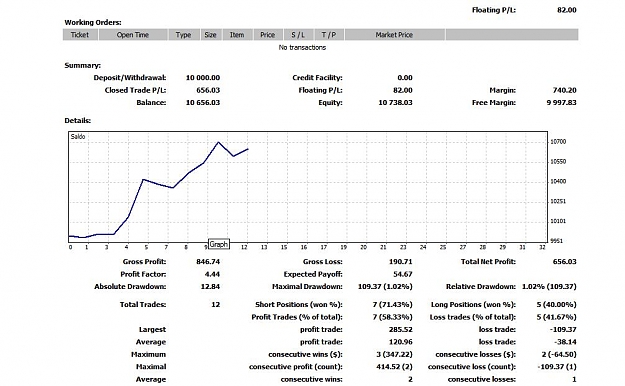Click the "Details:" heading
The height and width of the screenshot is (386, 625).
[x=78, y=120]
